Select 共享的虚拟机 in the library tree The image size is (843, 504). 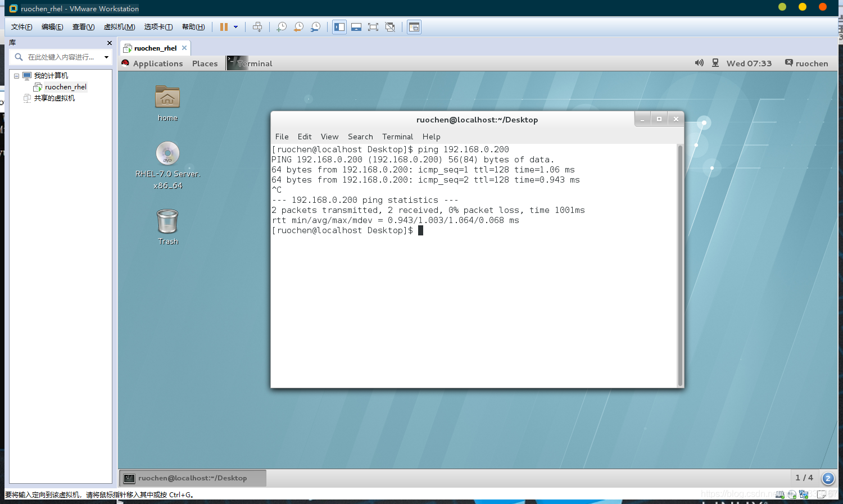pos(54,98)
